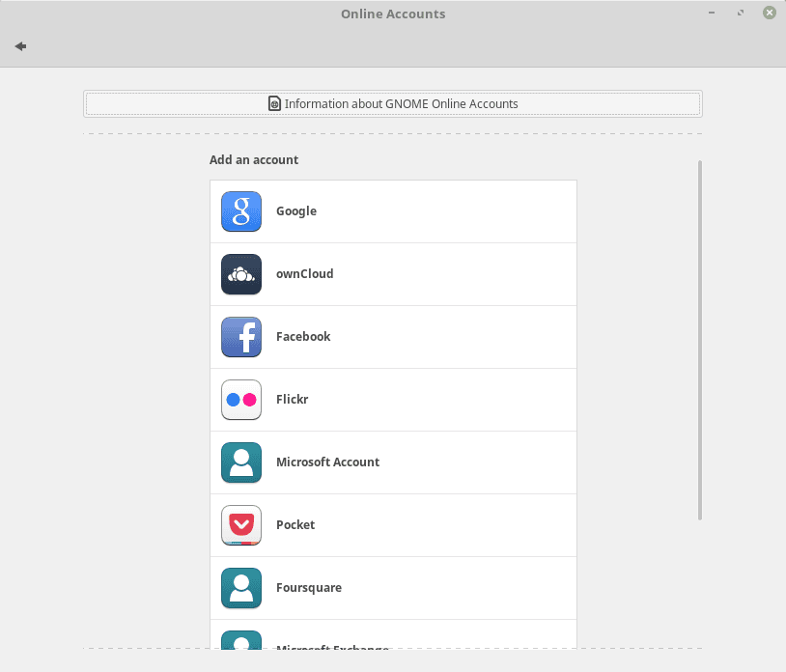Minimize the Online Accounts window

click(712, 13)
